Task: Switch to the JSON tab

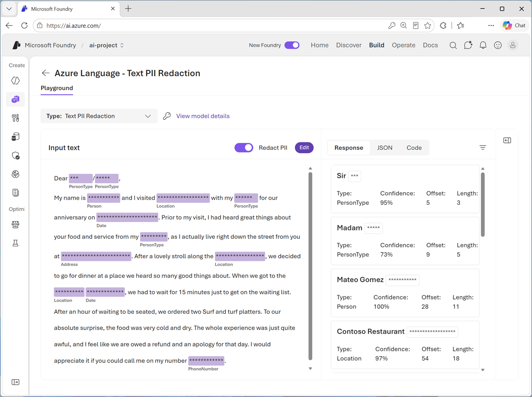Action: (385, 148)
